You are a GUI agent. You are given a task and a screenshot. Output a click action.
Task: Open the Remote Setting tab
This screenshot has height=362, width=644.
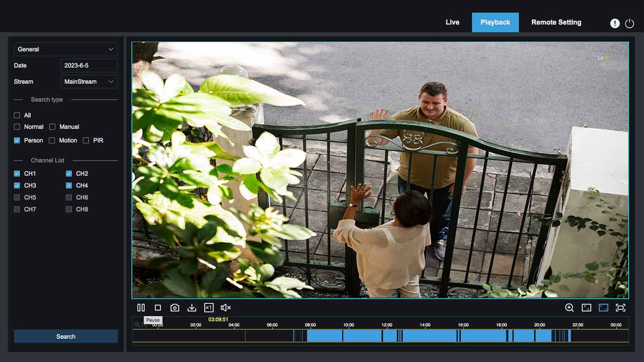[x=556, y=22]
